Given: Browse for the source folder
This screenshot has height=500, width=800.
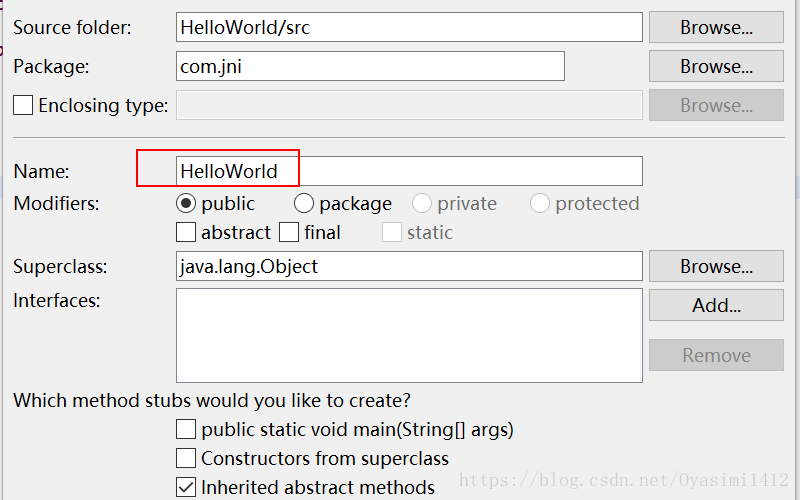Looking at the screenshot, I should tap(716, 27).
